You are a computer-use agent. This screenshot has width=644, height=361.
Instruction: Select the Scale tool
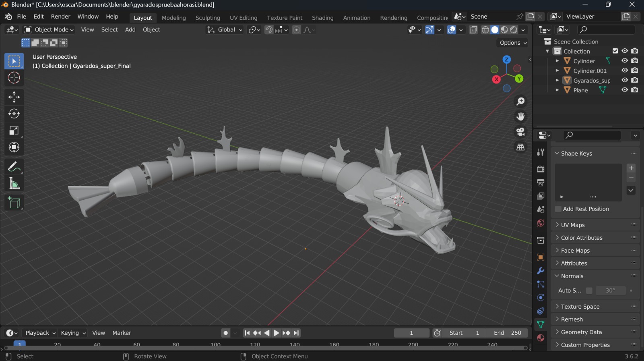[14, 131]
